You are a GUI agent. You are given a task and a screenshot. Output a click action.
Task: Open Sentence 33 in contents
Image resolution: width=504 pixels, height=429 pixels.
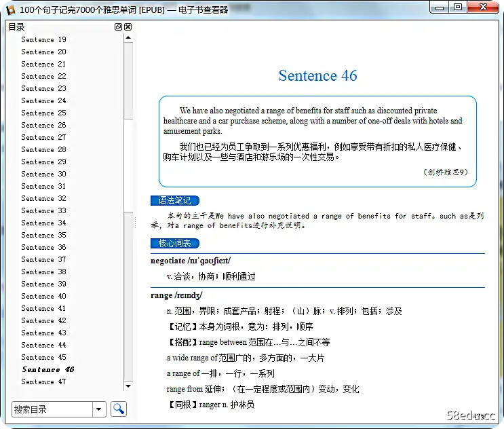pyautogui.click(x=43, y=210)
